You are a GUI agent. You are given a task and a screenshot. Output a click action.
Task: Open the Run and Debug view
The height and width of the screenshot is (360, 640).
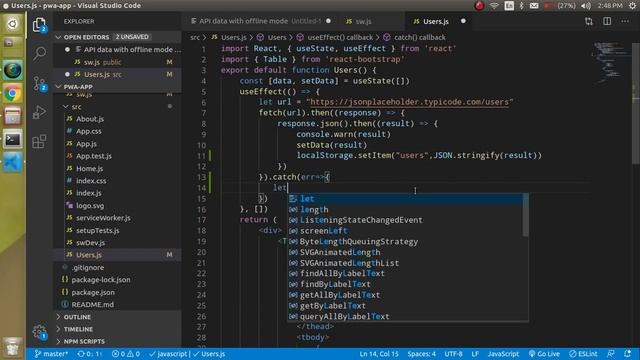[x=40, y=112]
